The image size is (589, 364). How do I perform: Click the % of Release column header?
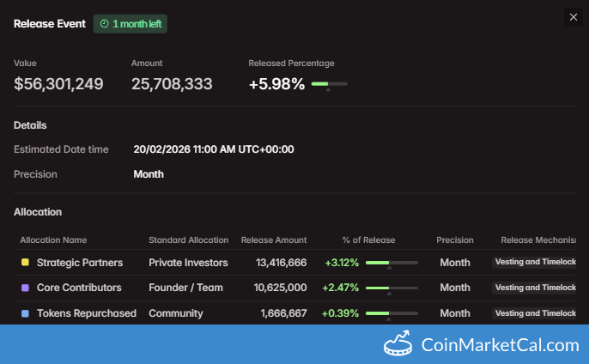371,240
